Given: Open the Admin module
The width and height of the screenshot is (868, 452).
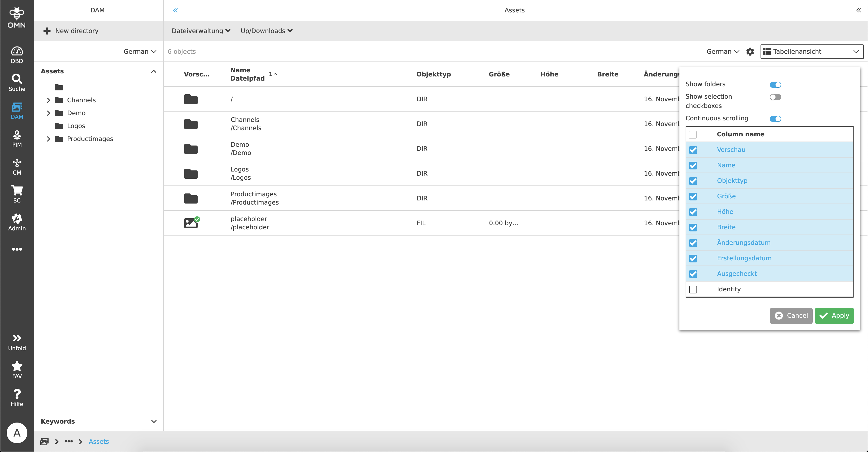Looking at the screenshot, I should [x=17, y=221].
